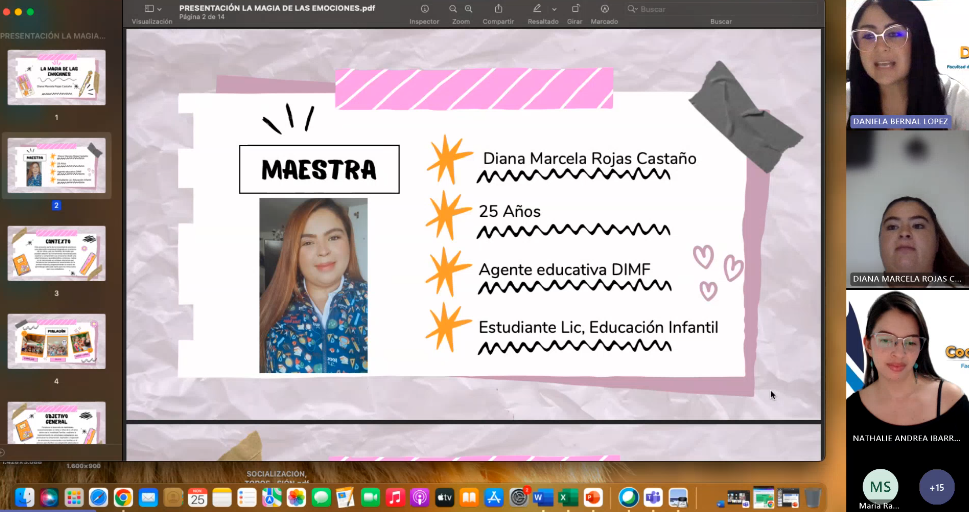This screenshot has width=969, height=512.
Task: Select the Resaltado highlight pen tool
Action: tap(537, 9)
